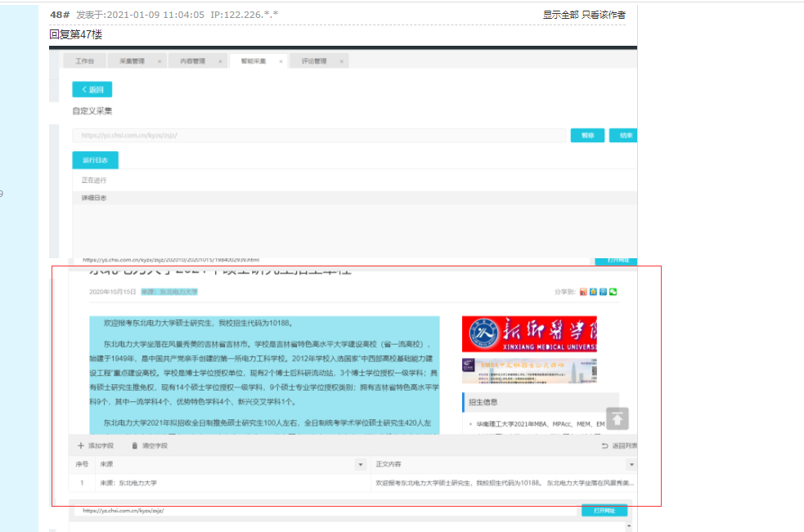The height and width of the screenshot is (532, 804).
Task: Close the 智能采集 tab
Action: (281, 61)
